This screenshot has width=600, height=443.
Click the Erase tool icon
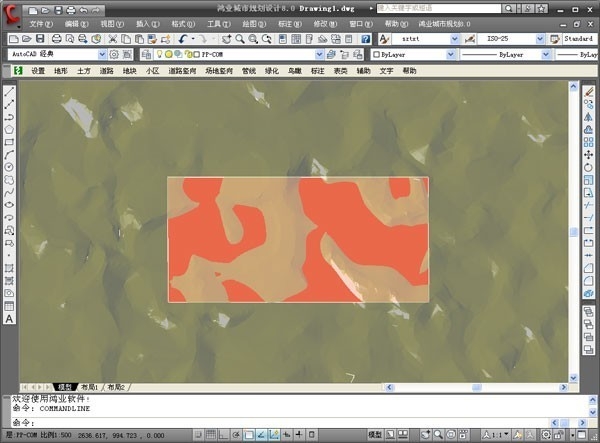[588, 90]
